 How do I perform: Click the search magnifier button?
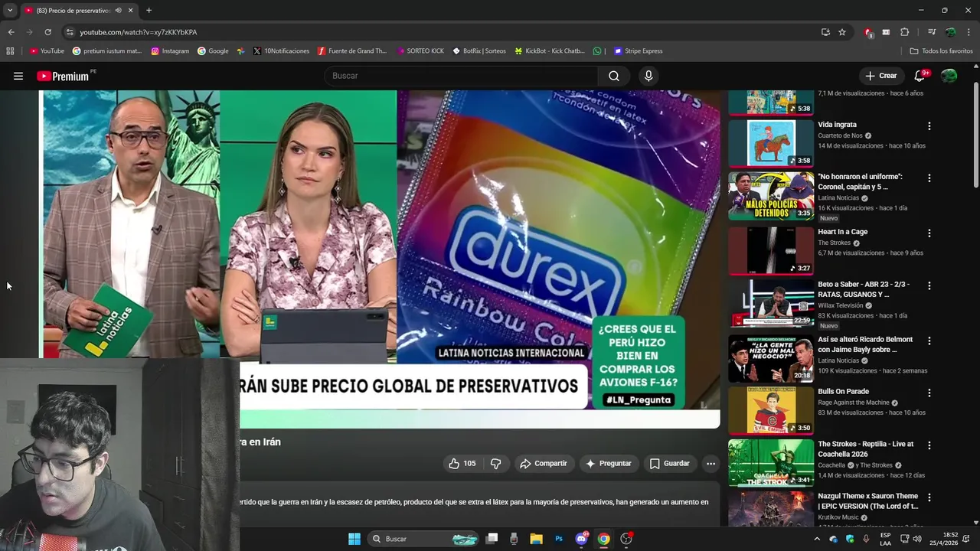pyautogui.click(x=614, y=76)
